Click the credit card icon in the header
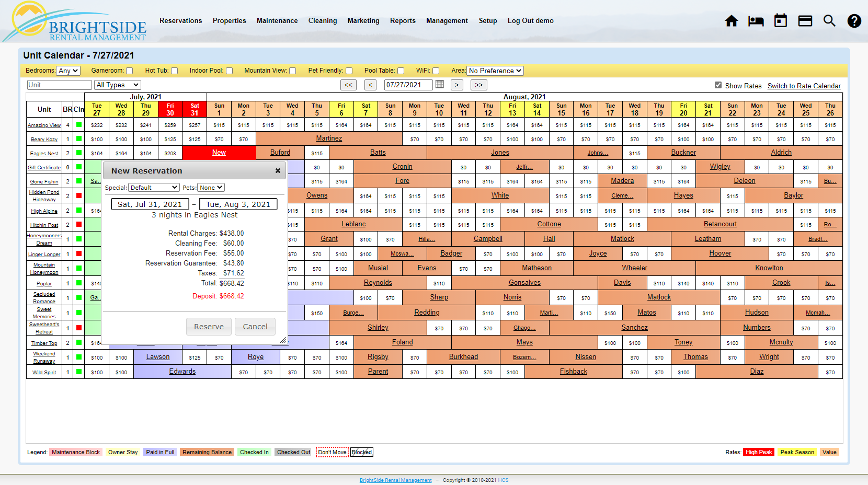Screen dimensions: 868x485 click(x=805, y=21)
